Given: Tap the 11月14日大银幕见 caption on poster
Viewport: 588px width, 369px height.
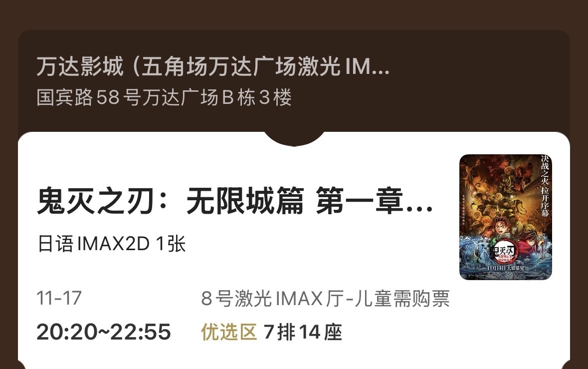Looking at the screenshot, I should click(x=505, y=268).
